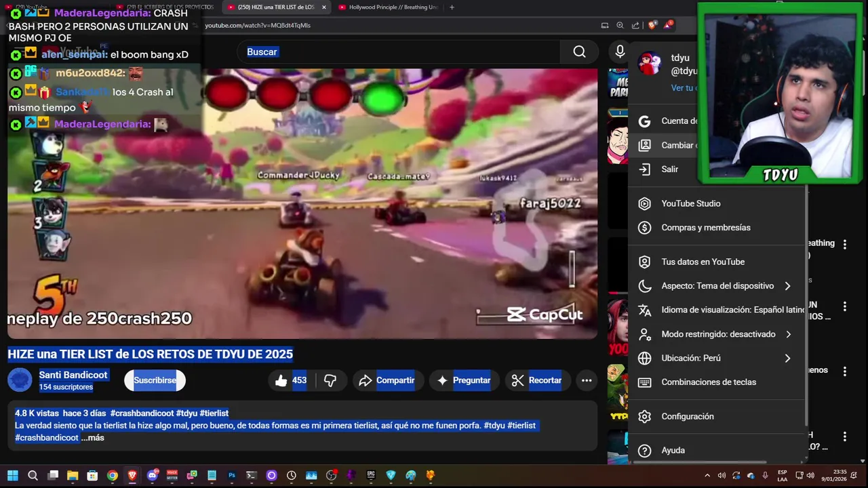
Task: Click the Preguntar ask button
Action: (x=464, y=380)
